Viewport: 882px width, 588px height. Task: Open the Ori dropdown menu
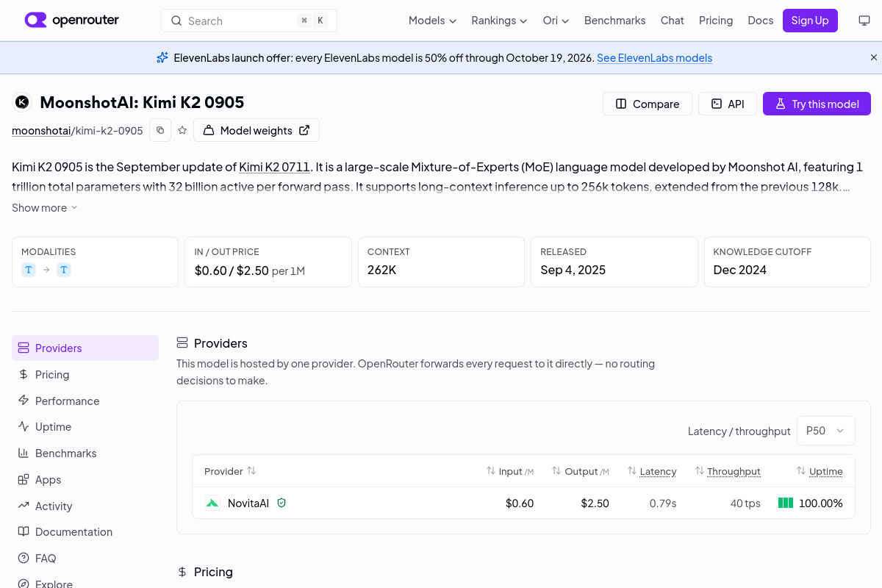coord(556,21)
